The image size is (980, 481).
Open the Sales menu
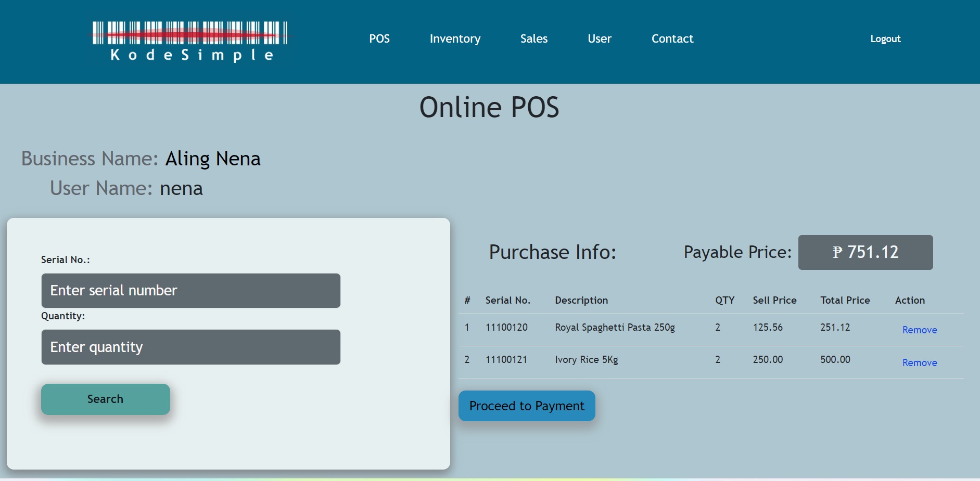point(533,39)
